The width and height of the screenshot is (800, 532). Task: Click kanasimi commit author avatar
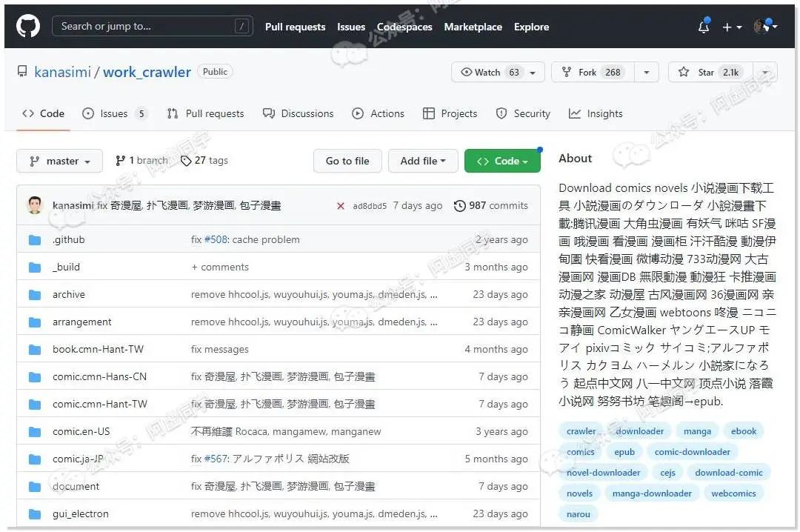tap(35, 205)
